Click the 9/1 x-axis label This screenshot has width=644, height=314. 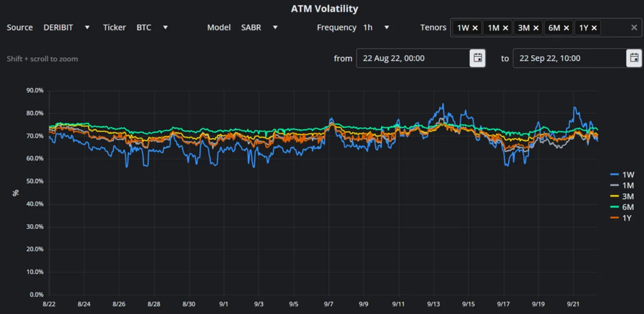click(x=224, y=304)
